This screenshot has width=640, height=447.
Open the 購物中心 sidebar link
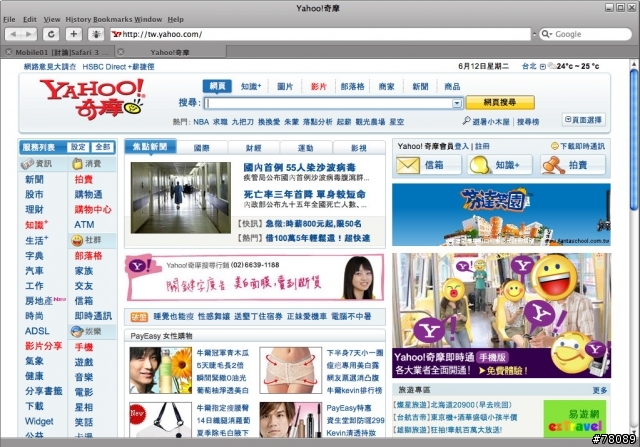coord(93,209)
